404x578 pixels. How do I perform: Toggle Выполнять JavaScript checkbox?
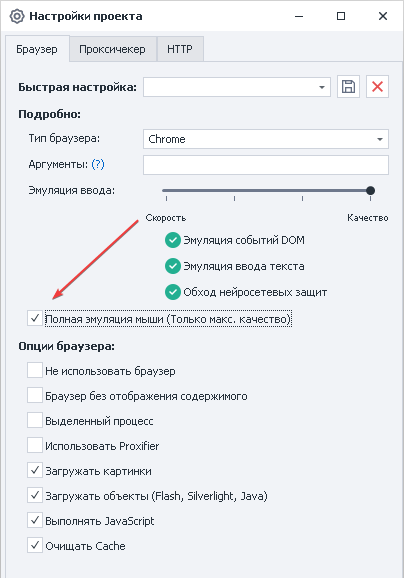click(35, 520)
